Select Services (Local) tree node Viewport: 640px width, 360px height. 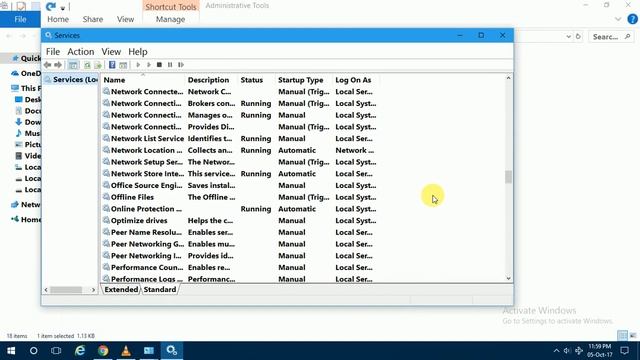[x=71, y=80]
